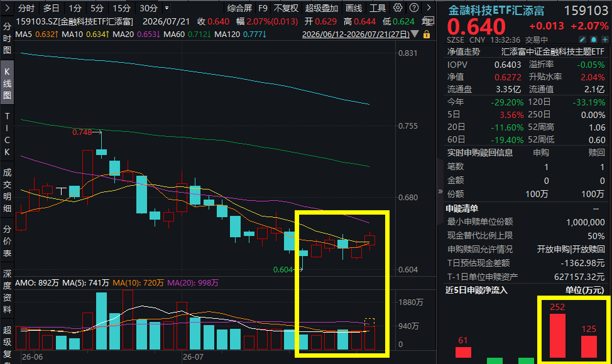Expand the toolbar right arrow icon
This screenshot has height=364, width=612.
tap(429, 8)
